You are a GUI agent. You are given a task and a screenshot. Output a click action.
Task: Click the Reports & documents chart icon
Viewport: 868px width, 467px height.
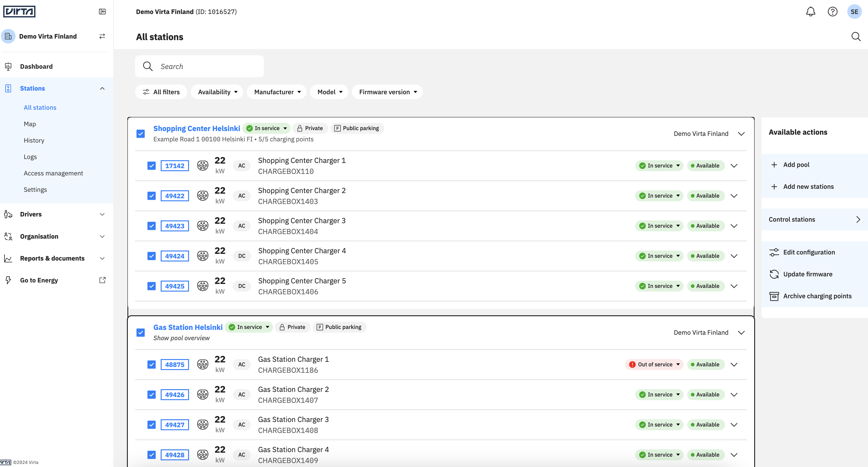click(8, 258)
